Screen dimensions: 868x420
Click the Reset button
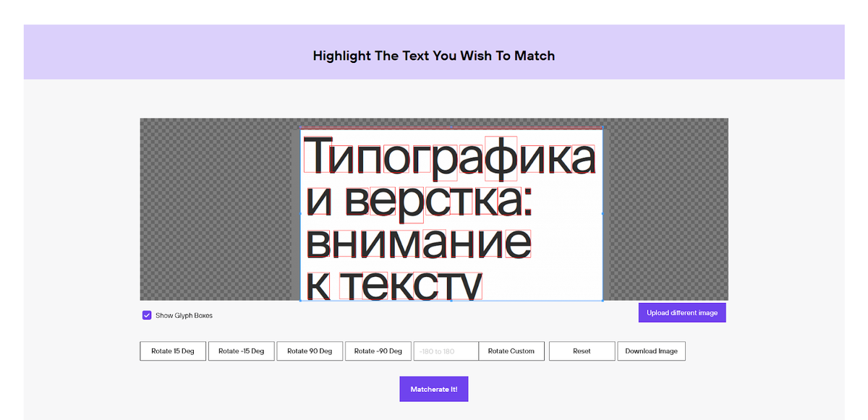click(582, 351)
